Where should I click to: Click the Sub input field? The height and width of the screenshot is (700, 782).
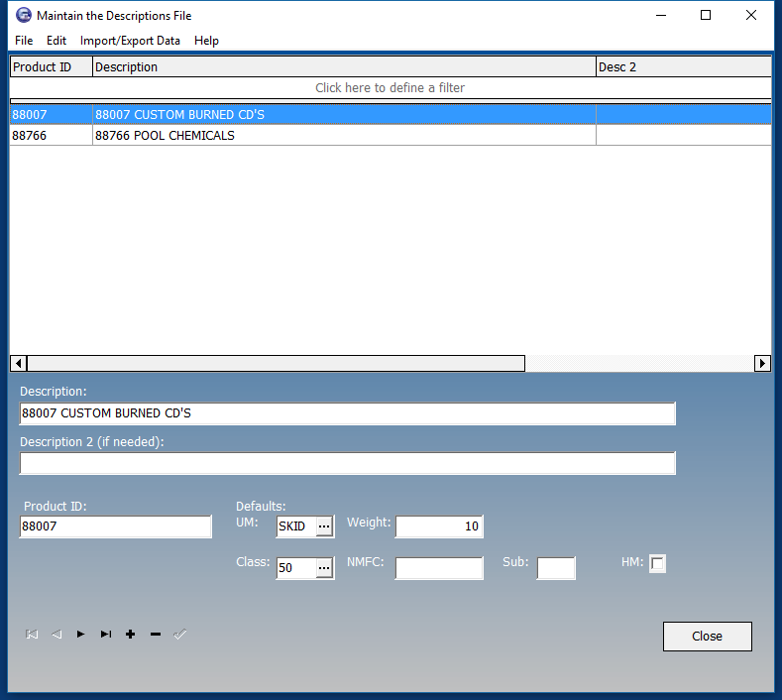[x=556, y=568]
